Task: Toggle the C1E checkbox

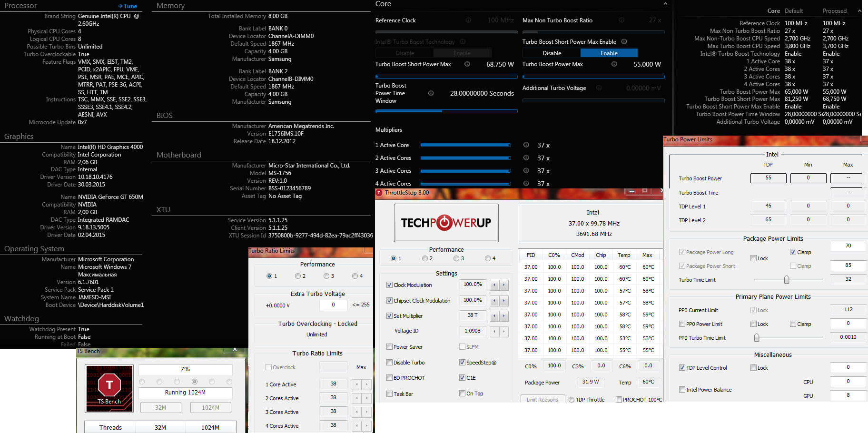Action: tap(462, 378)
